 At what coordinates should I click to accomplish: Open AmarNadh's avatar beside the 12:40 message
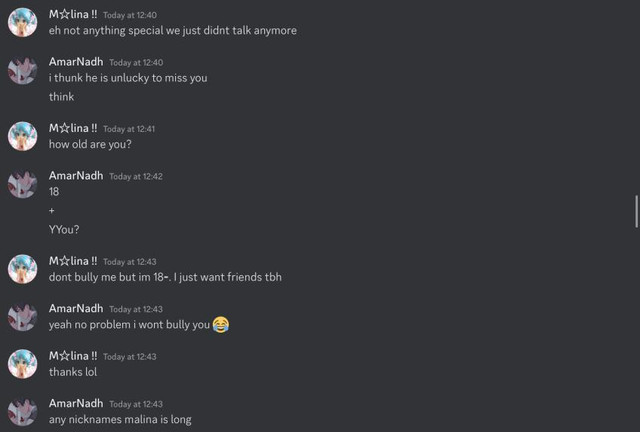pyautogui.click(x=22, y=70)
